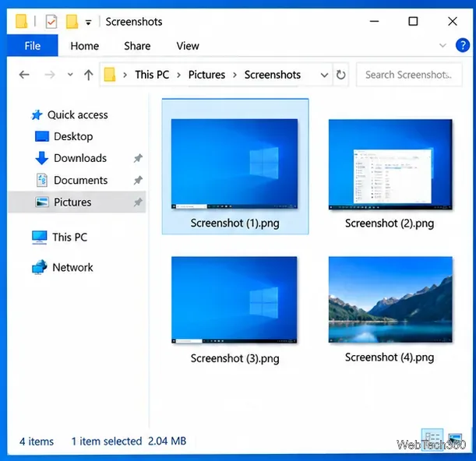
Task: Open address bar history dropdown
Action: 324,75
